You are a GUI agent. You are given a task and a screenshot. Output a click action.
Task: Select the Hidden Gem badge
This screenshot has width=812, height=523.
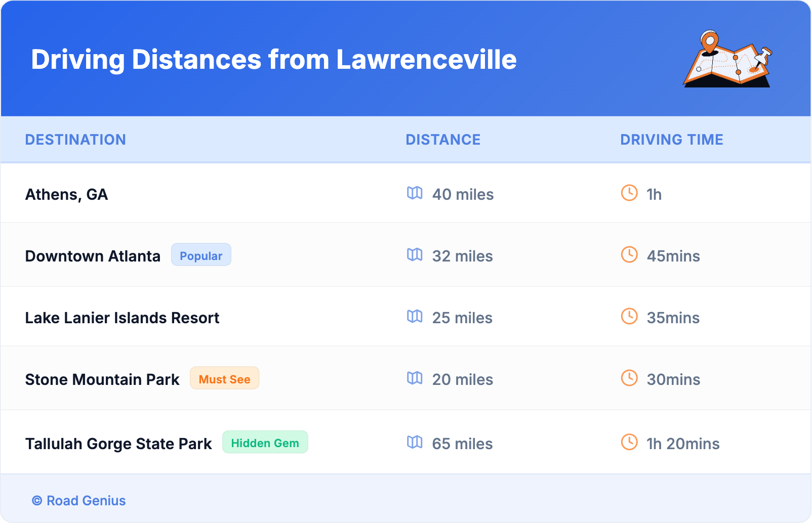[x=265, y=443]
